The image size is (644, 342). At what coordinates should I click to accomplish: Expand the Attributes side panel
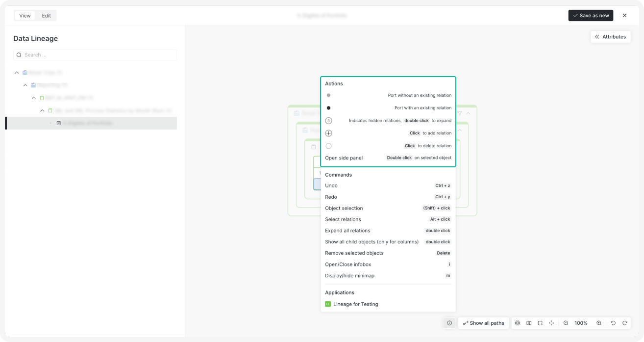(x=610, y=37)
